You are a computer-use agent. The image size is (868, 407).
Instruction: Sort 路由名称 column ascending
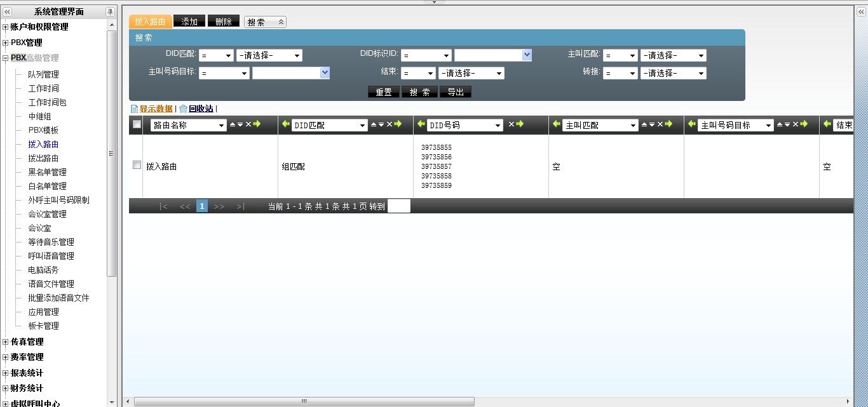(233, 124)
